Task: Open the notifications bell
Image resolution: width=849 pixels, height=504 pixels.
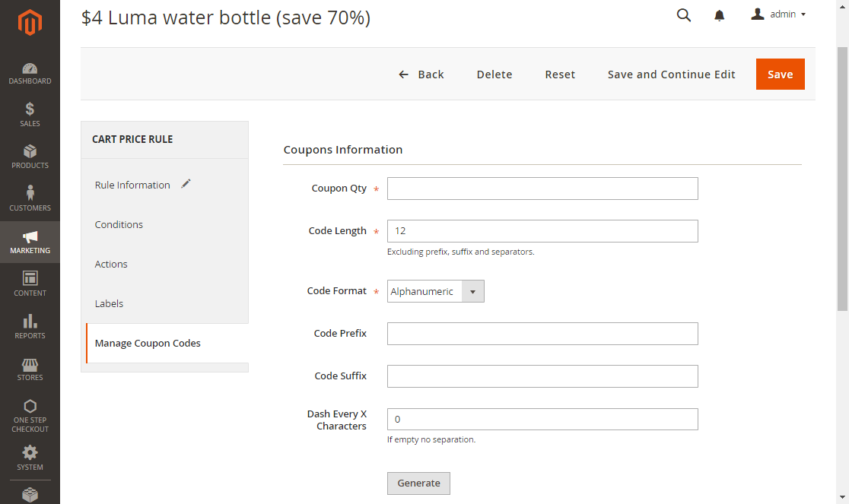Action: coord(720,15)
